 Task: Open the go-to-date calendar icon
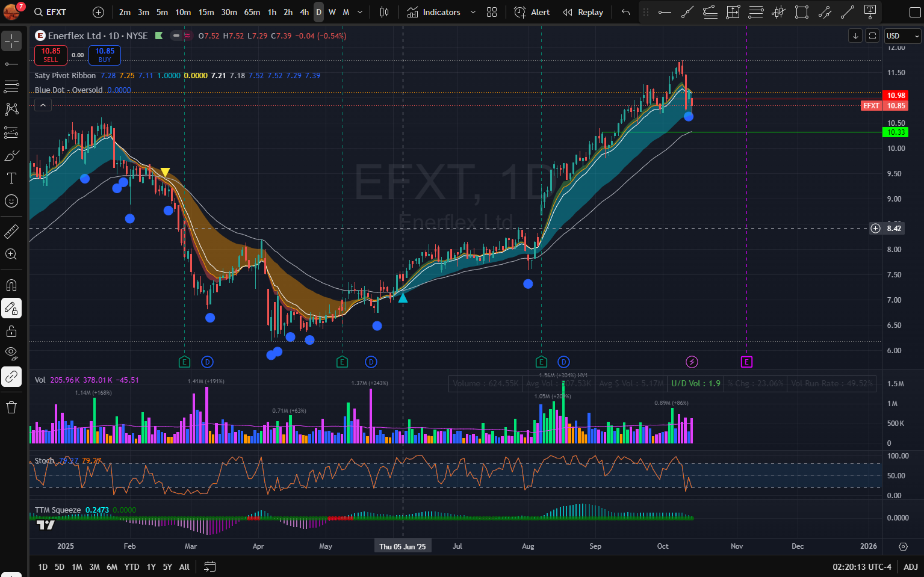click(x=209, y=567)
